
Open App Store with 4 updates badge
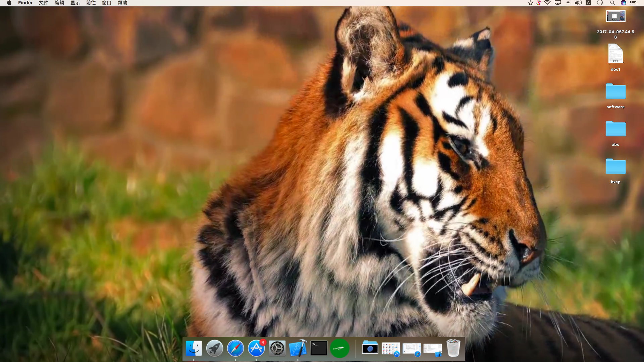pos(256,348)
